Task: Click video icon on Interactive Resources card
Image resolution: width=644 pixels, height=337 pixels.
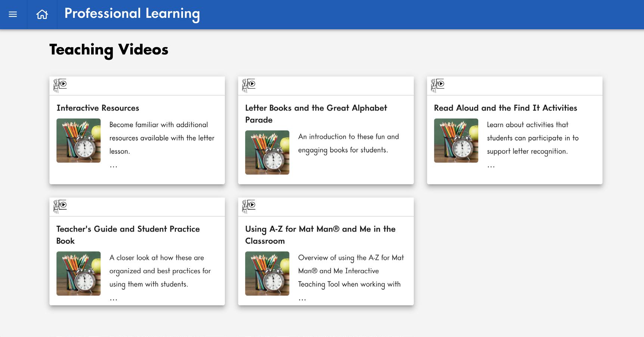Action: [x=60, y=85]
